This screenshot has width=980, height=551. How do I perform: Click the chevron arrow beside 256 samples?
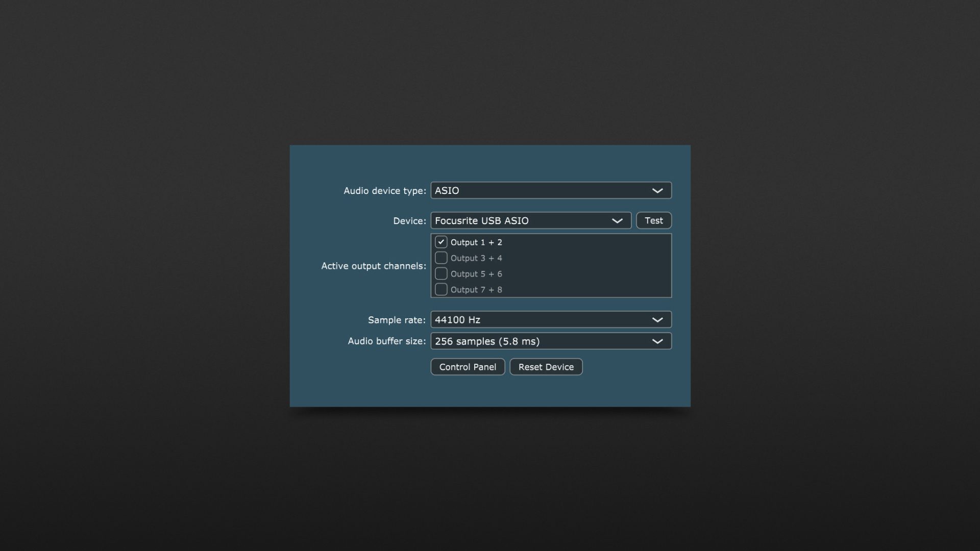[x=657, y=341]
